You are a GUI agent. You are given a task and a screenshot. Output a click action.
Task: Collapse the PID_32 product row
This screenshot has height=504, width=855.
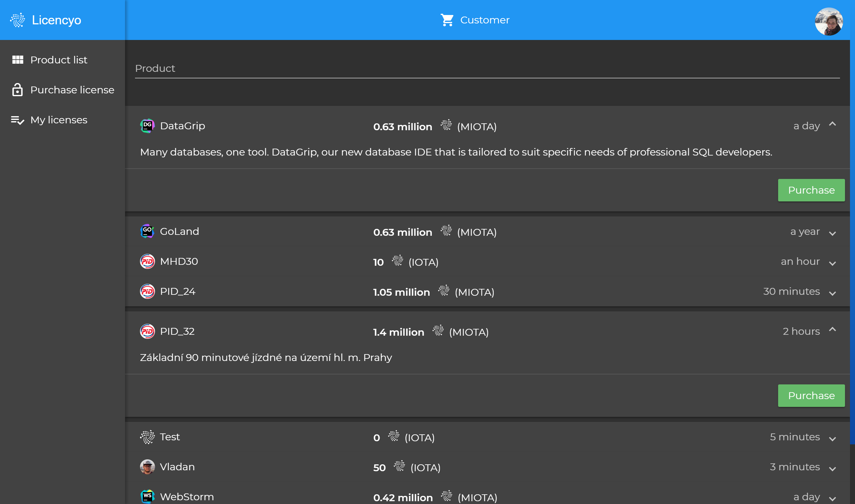point(832,330)
